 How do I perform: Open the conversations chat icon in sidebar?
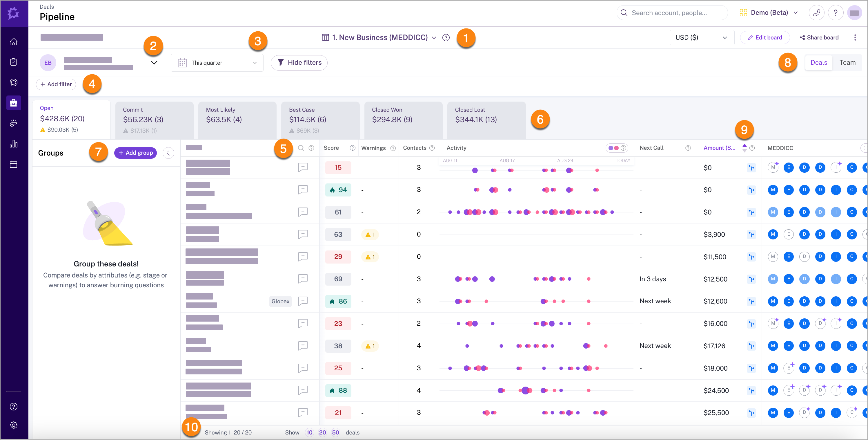(x=13, y=82)
